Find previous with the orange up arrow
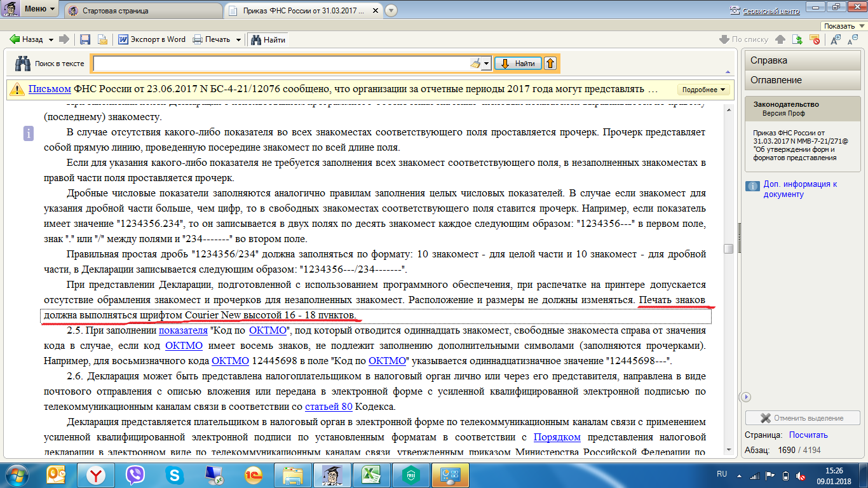 tap(550, 64)
